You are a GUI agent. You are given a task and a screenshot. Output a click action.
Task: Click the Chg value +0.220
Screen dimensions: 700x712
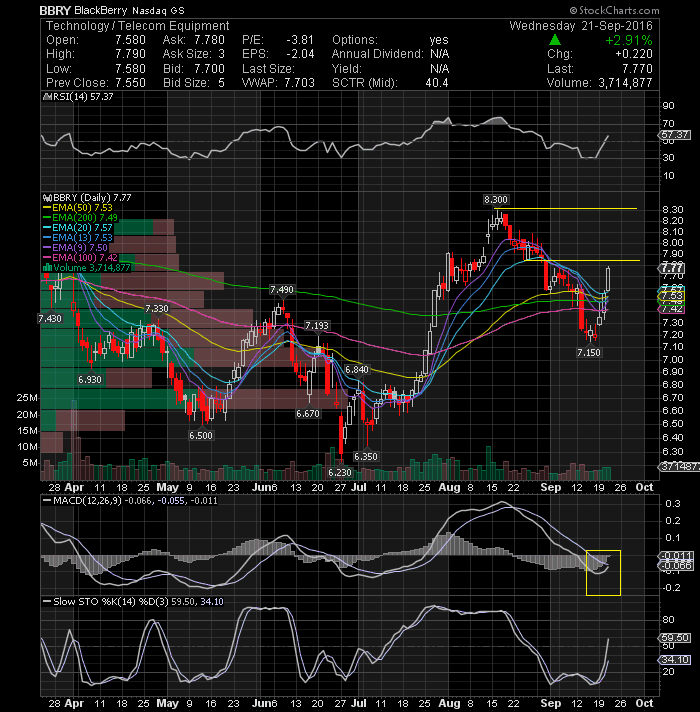(634, 54)
